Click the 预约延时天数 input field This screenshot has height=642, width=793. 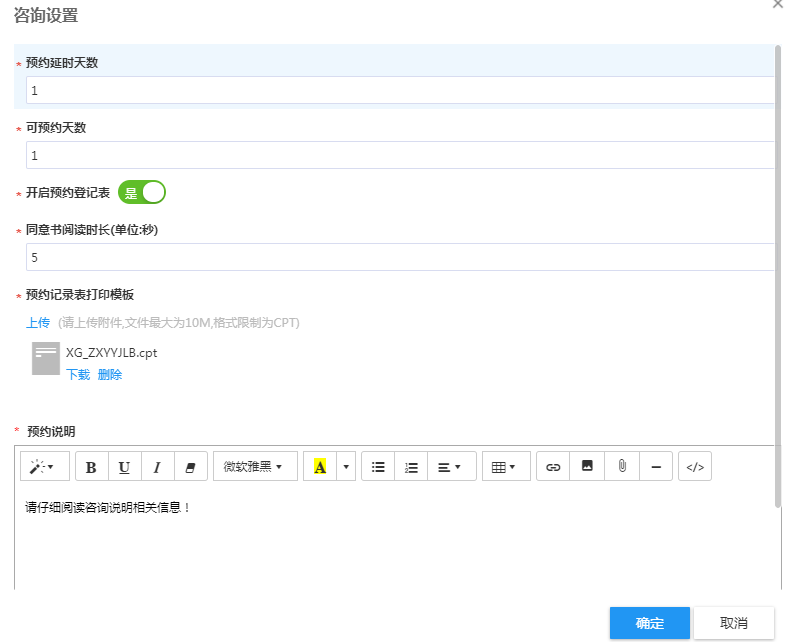coord(400,90)
